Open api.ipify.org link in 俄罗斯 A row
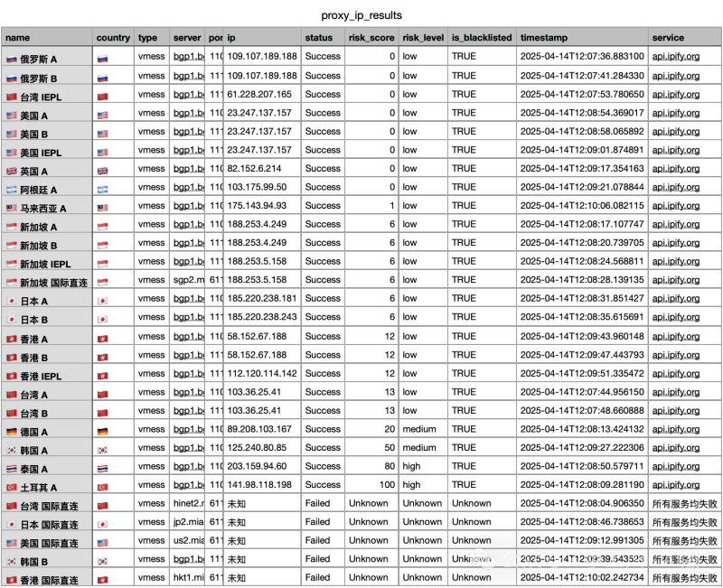 tap(675, 56)
